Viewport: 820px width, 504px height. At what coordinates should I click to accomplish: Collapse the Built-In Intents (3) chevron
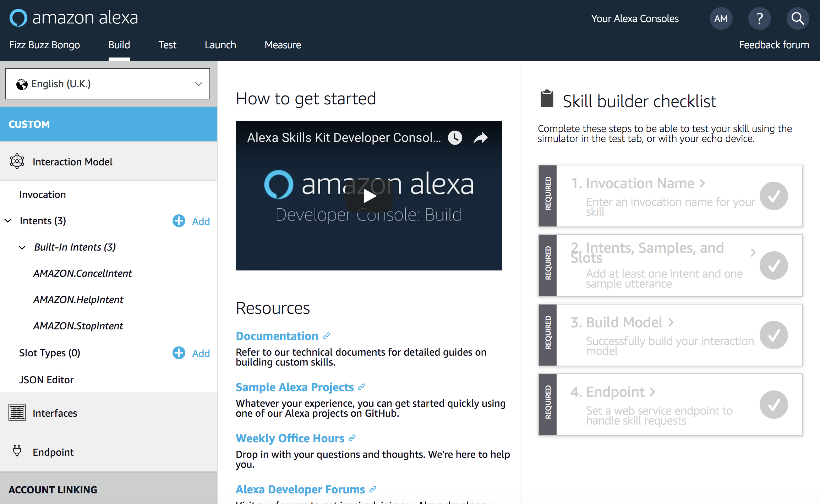[22, 247]
